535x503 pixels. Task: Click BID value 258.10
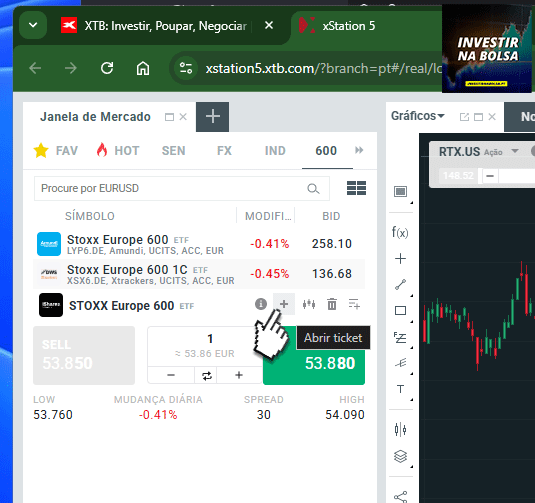click(331, 244)
